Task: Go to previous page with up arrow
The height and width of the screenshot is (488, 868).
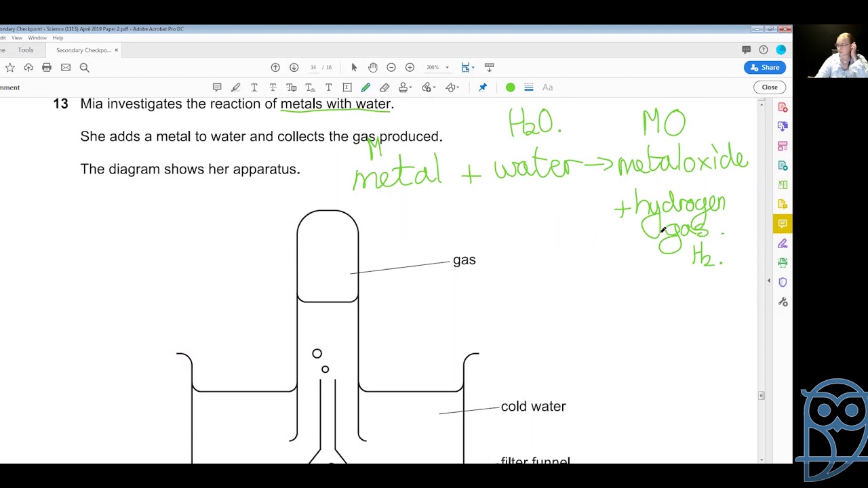Action: click(x=275, y=67)
